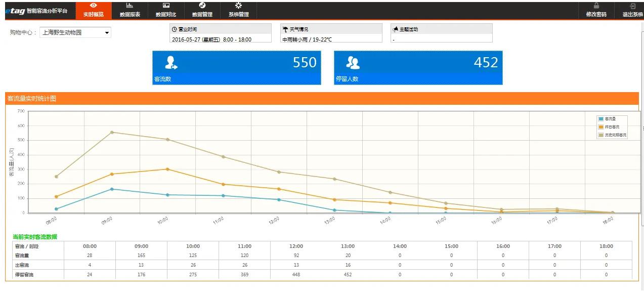Click the people icon in 停留人数 card

352,63
